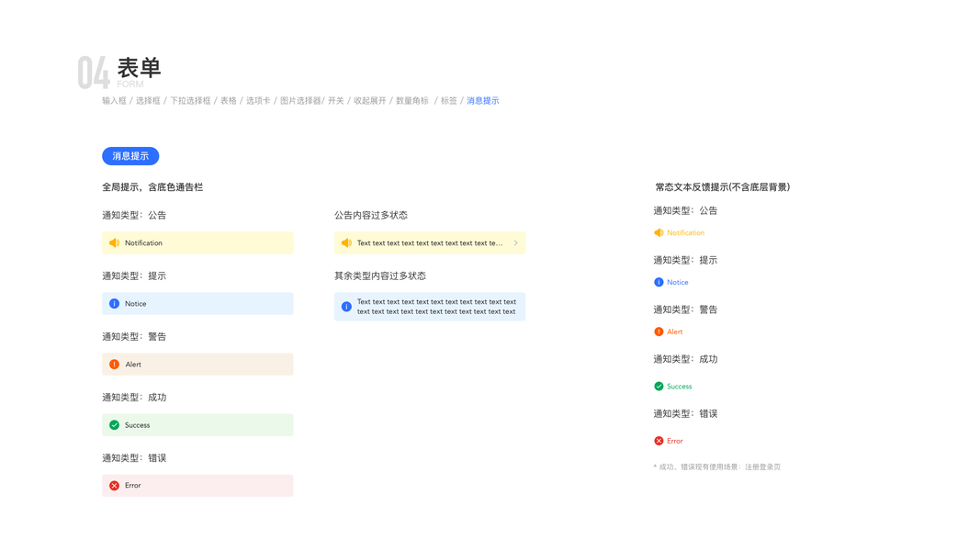This screenshot has height=551, width=980.
Task: Open 下拉选择框 item in breadcrumb navigation
Action: 190,101
